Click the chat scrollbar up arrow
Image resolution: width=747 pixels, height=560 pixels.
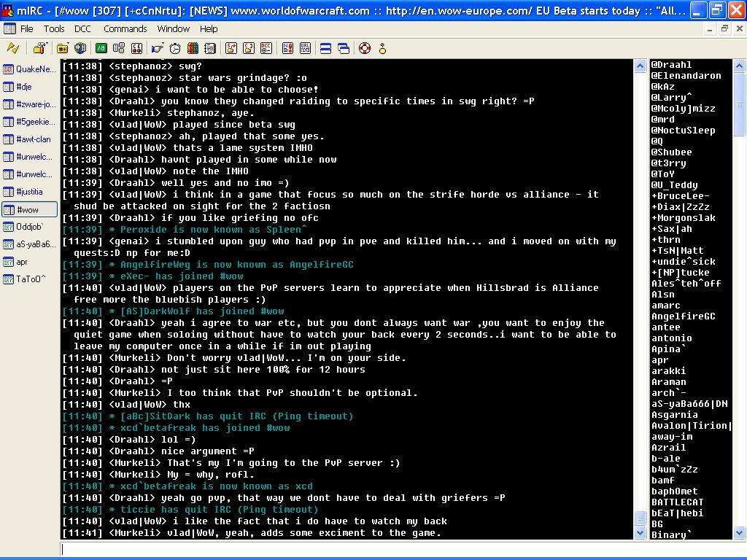point(640,66)
